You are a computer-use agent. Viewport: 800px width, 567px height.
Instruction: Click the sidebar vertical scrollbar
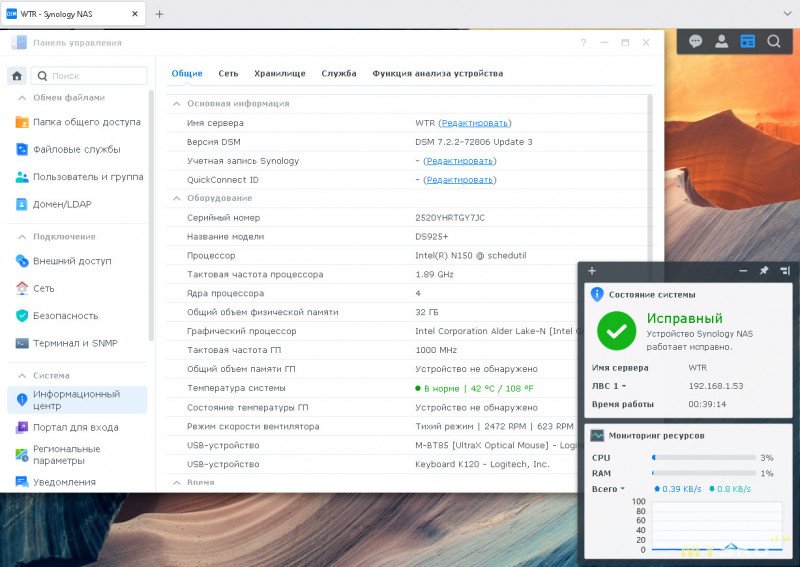pos(151,215)
